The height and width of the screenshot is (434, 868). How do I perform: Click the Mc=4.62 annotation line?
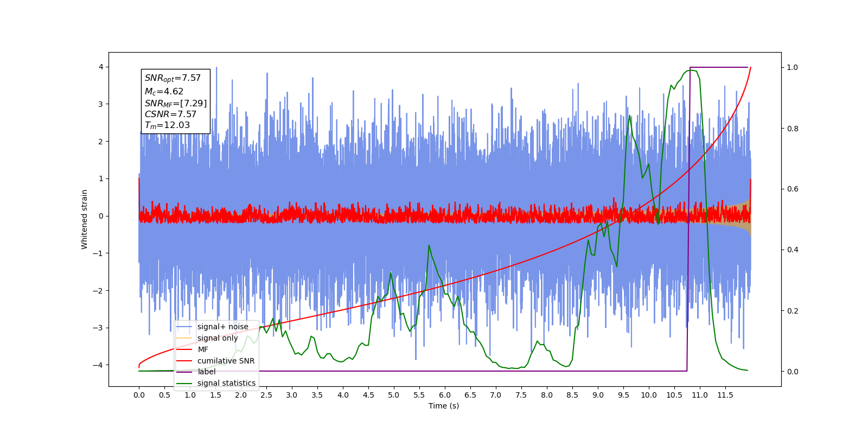[x=164, y=92]
